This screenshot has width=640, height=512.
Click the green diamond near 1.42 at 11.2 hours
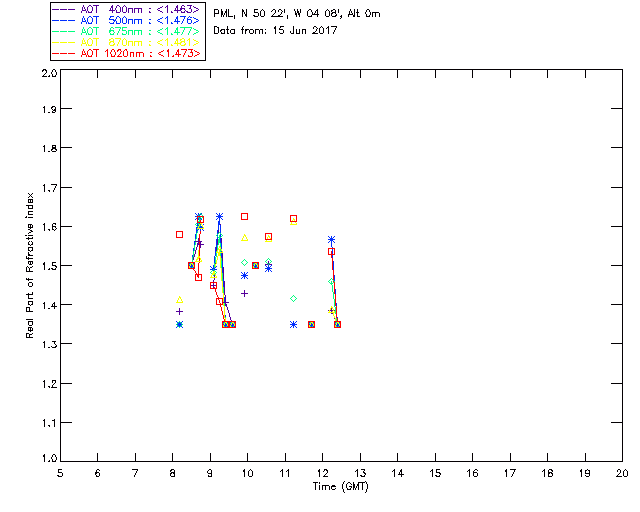(293, 299)
